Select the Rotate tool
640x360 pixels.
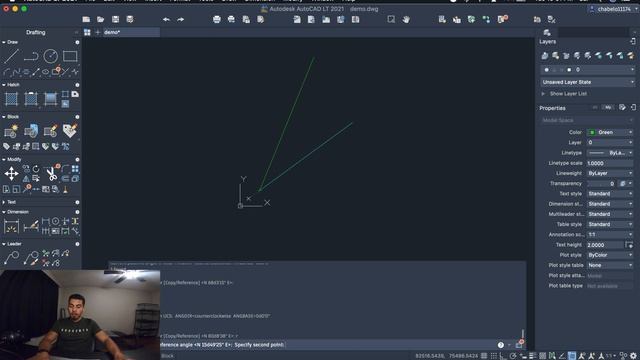tap(36, 169)
